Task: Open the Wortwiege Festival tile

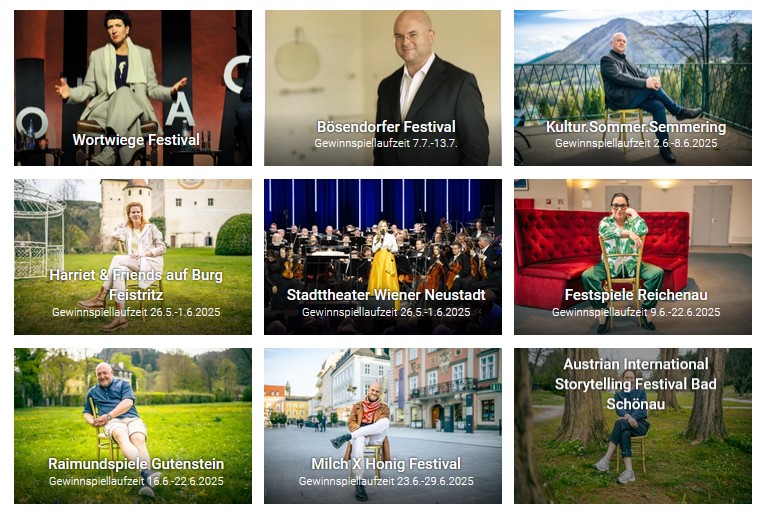Action: (x=133, y=88)
